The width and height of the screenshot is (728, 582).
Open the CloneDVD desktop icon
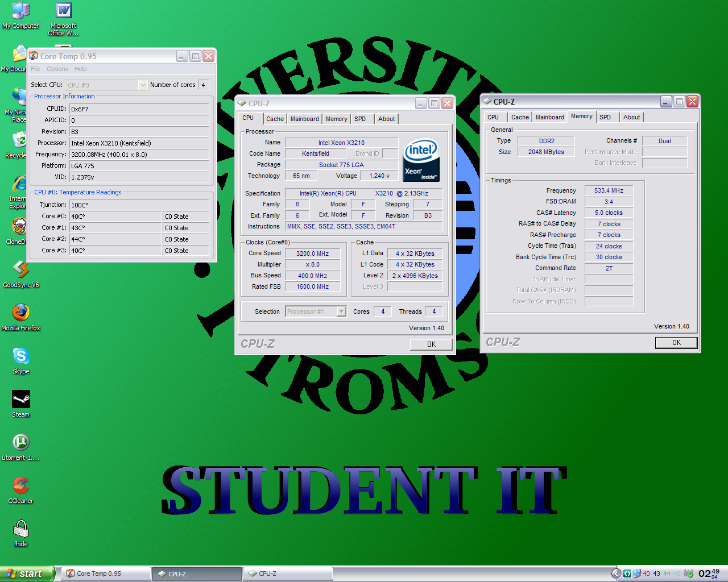click(x=18, y=231)
